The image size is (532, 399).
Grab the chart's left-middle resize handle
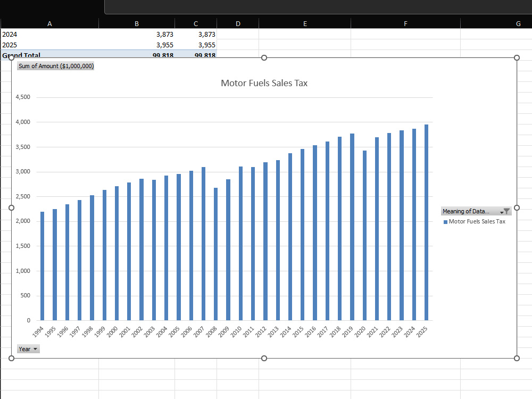(x=11, y=207)
